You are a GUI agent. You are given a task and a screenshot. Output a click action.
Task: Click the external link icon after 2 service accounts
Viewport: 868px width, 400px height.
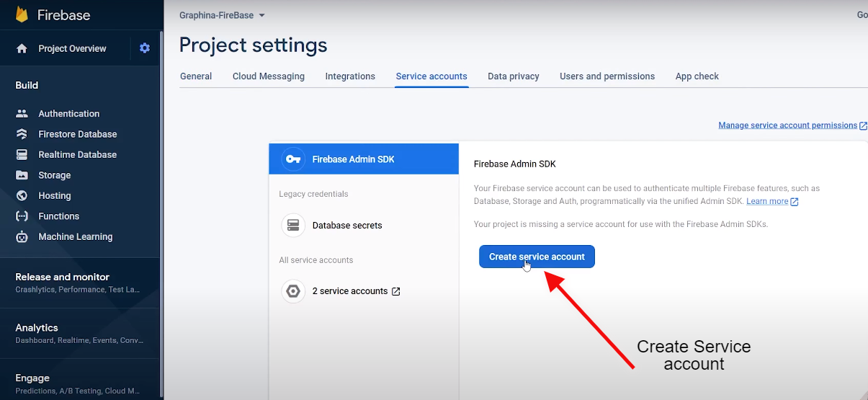coord(395,291)
